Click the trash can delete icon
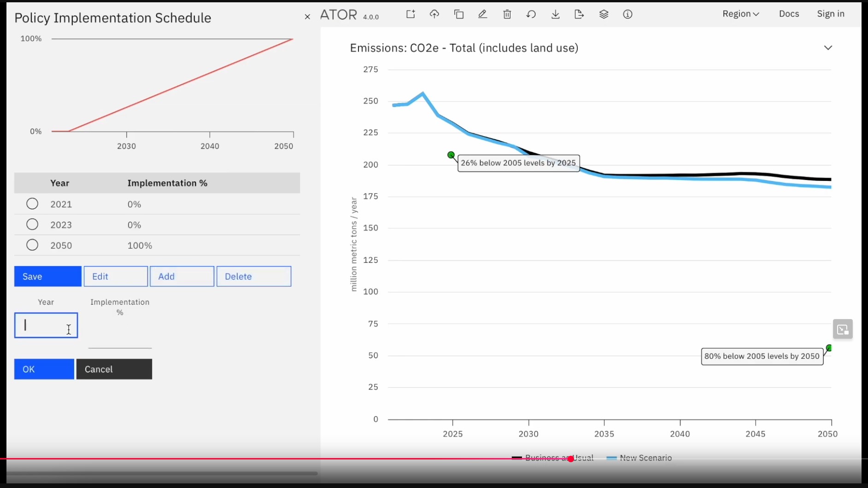 click(507, 14)
